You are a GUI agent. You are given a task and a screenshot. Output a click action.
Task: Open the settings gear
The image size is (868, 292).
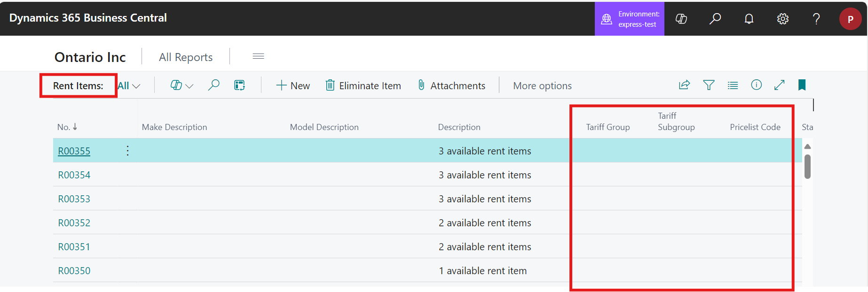[x=782, y=19]
